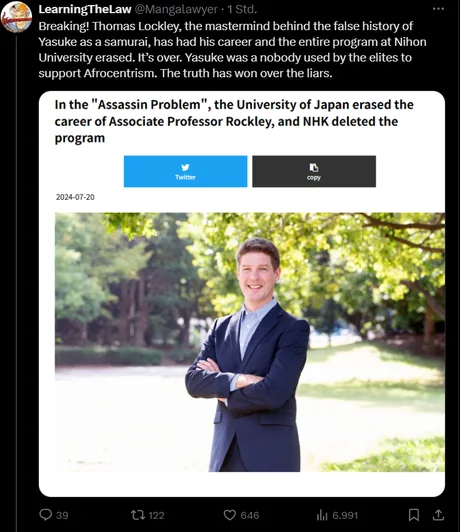Viewport: 460px width, 532px height.
Task: Click the repost arrows icon
Action: [138, 515]
